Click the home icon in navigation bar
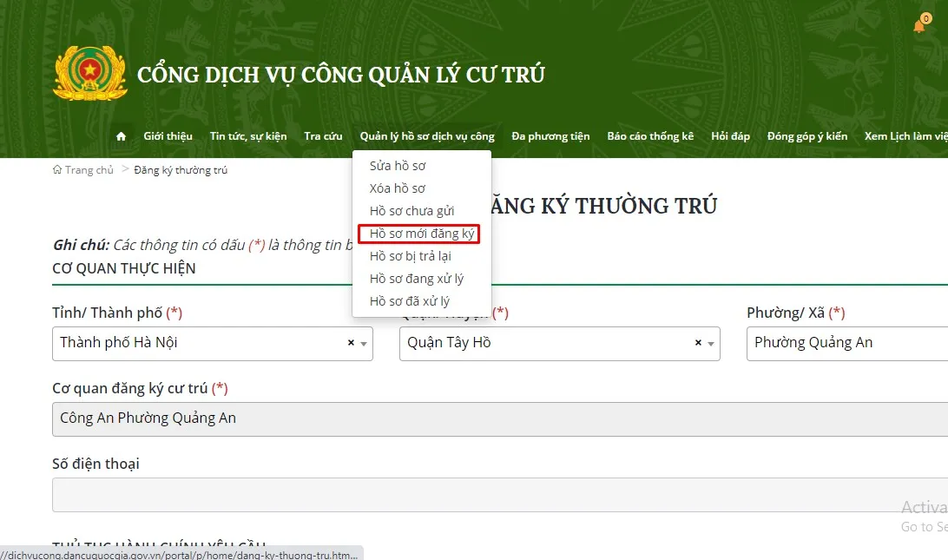The height and width of the screenshot is (560, 948). pos(121,136)
